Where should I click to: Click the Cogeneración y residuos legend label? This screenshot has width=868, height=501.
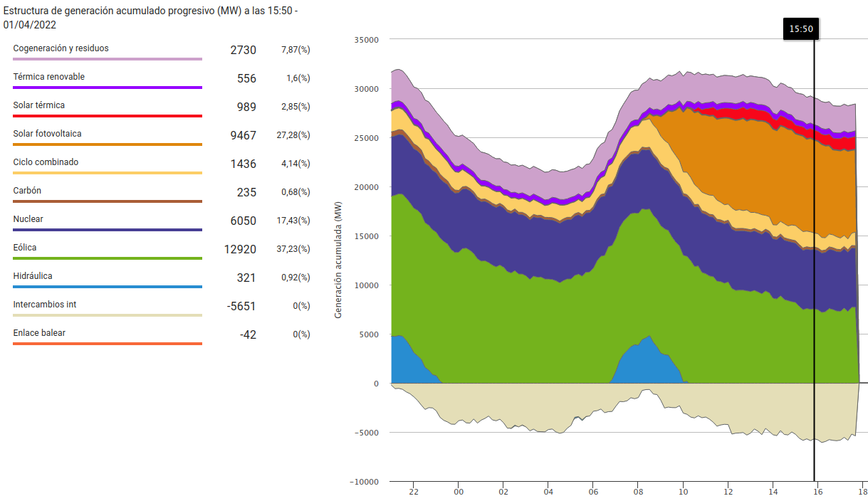(x=61, y=48)
